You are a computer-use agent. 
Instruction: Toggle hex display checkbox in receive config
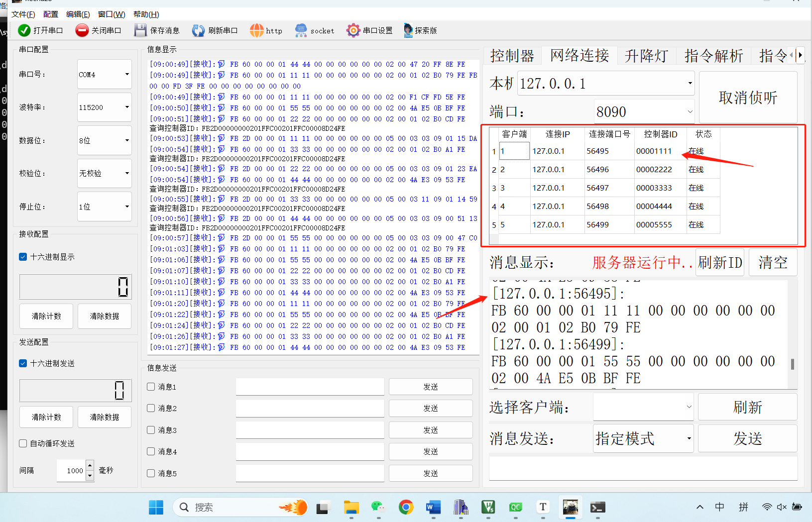[x=23, y=257]
